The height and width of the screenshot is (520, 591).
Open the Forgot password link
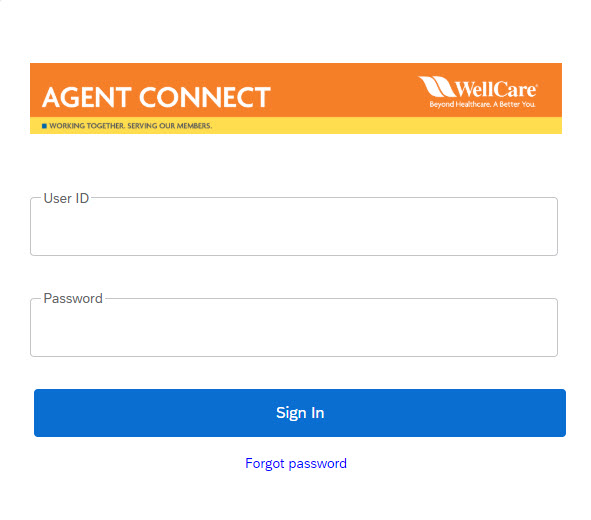pyautogui.click(x=296, y=463)
